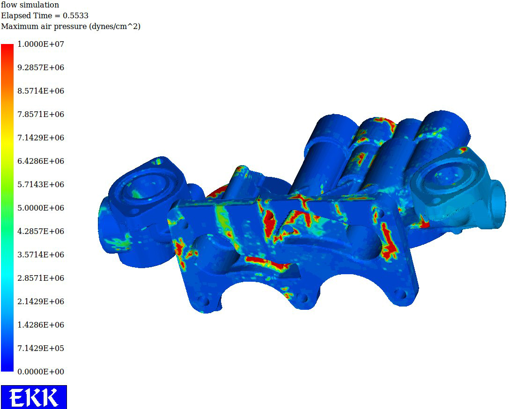Image resolution: width=532 pixels, height=409 pixels.
Task: Click the 3D casting model rendering
Action: (302, 212)
